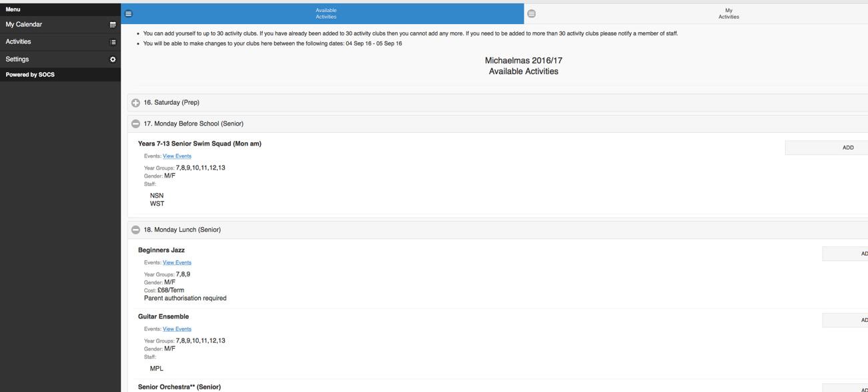Click the 'Guitar Ensemble' activity title

[163, 317]
